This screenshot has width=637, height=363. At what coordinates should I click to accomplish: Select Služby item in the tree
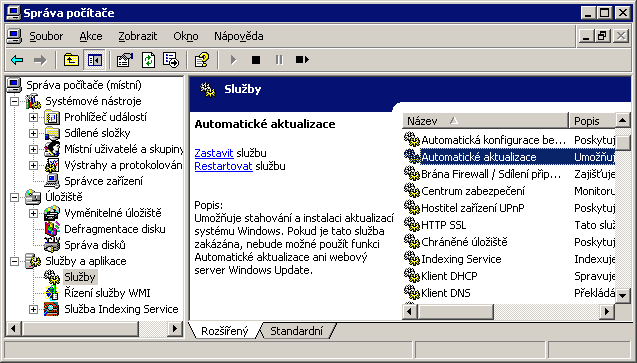[80, 277]
